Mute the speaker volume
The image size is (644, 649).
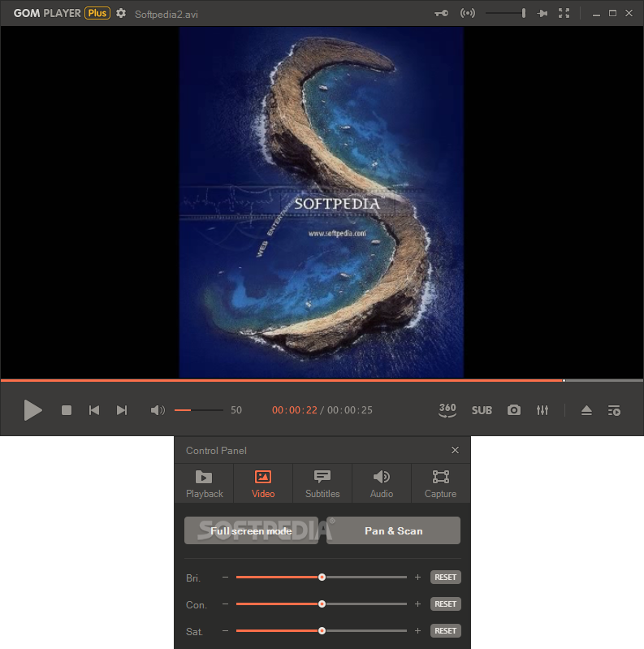point(158,410)
